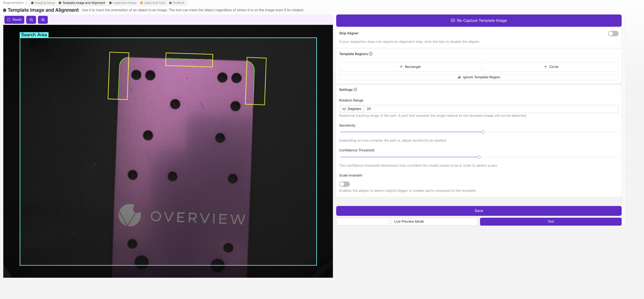The height and width of the screenshot is (299, 644).
Task: Click the Template Regions info icon
Action: (x=371, y=54)
